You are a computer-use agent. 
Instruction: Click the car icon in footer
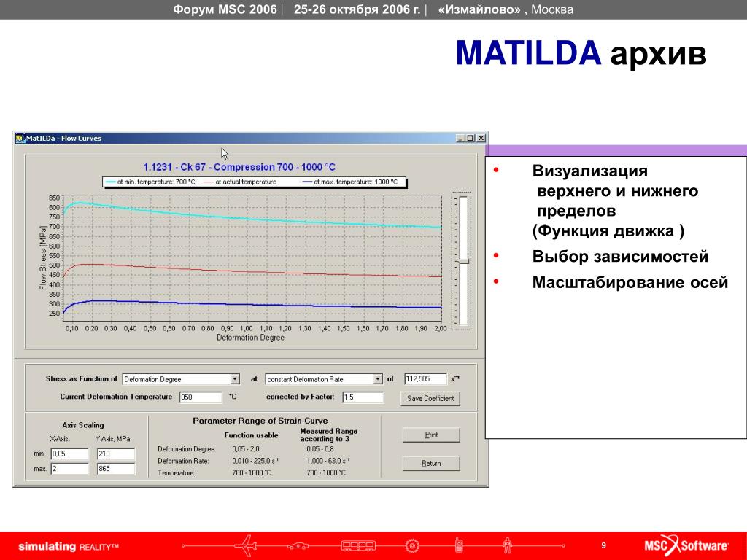[x=298, y=545]
